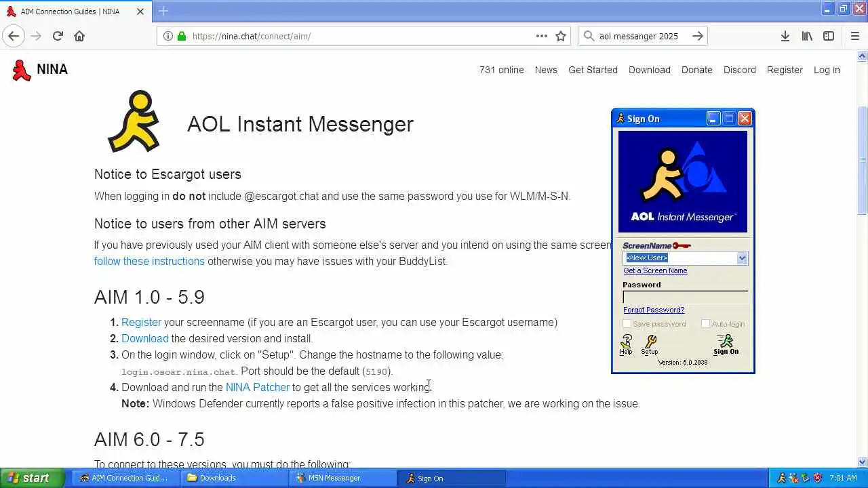This screenshot has width=868, height=488.
Task: Click the Forgot Password? link
Action: click(654, 310)
